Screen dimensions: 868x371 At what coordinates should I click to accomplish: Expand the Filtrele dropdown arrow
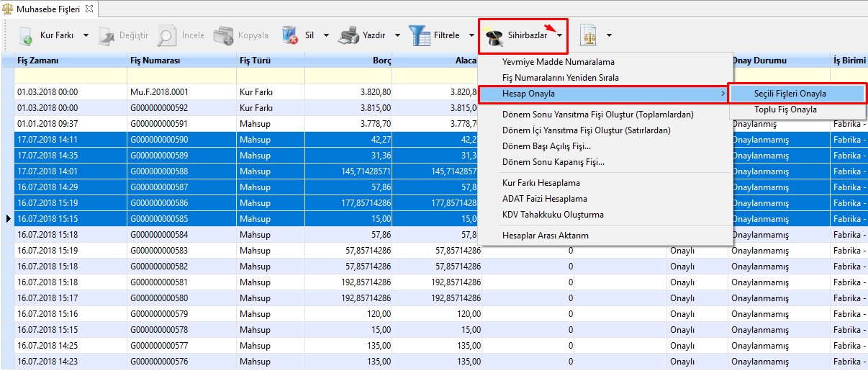point(471,35)
